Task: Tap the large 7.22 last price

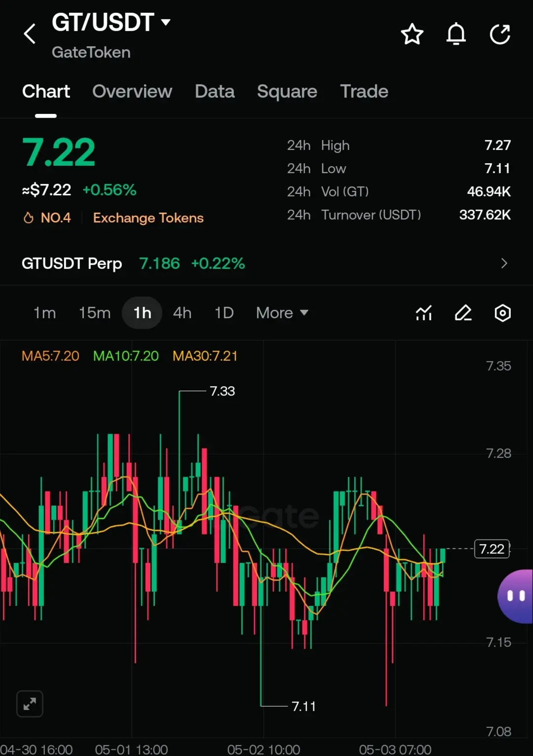Action: click(x=59, y=152)
